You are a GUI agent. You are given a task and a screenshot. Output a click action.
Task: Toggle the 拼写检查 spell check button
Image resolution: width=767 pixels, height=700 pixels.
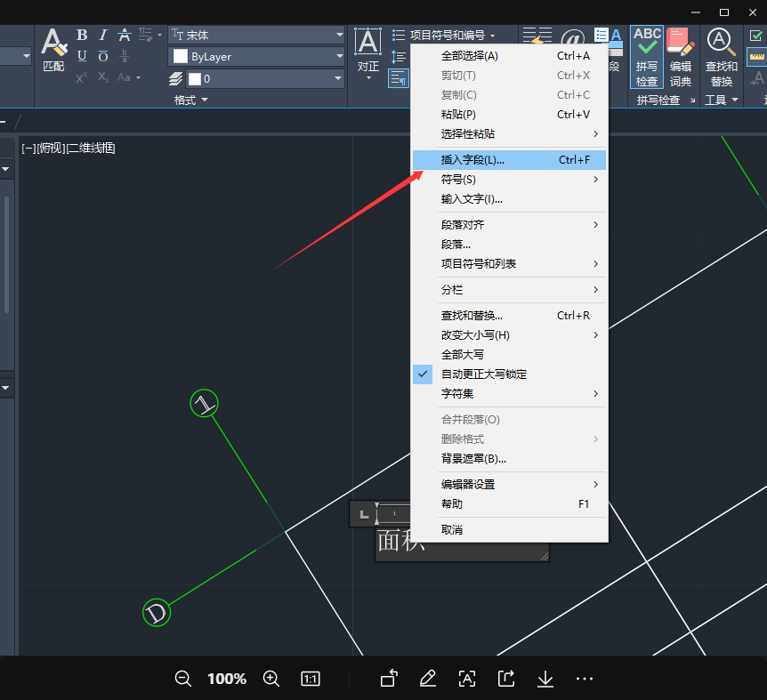point(647,57)
